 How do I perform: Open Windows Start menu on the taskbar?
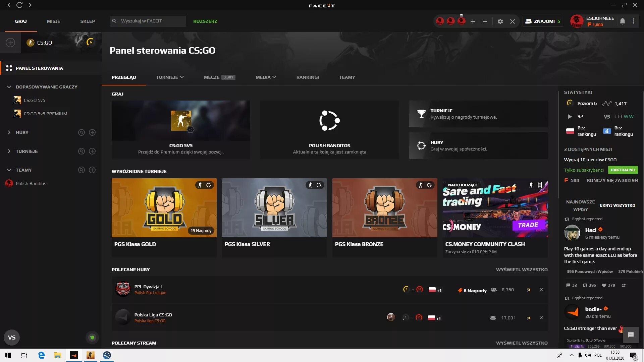point(8,355)
